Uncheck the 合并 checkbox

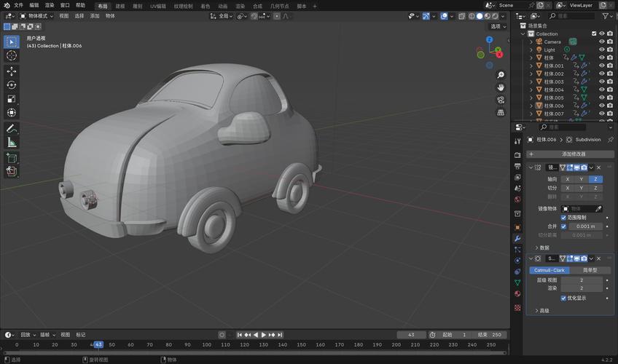click(563, 226)
